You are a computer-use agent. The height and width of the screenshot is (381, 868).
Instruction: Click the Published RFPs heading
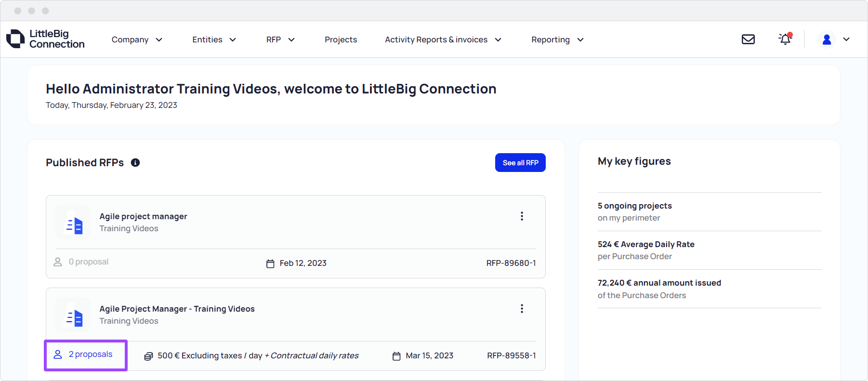[85, 163]
